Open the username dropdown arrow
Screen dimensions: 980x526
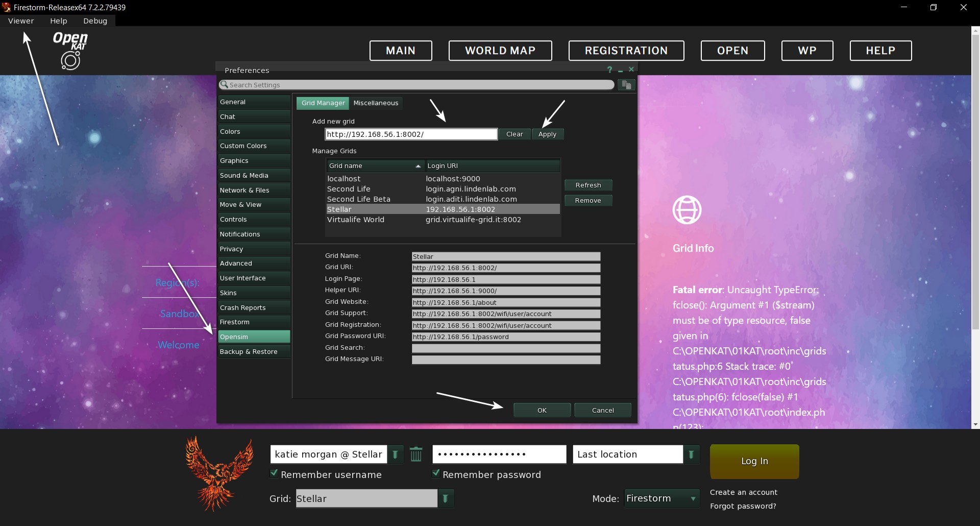[x=396, y=454]
